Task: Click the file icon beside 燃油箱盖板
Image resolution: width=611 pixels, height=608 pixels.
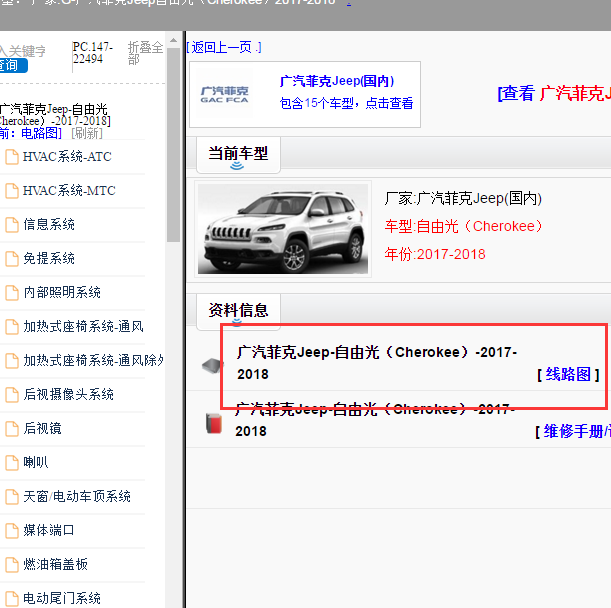Action: [12, 564]
